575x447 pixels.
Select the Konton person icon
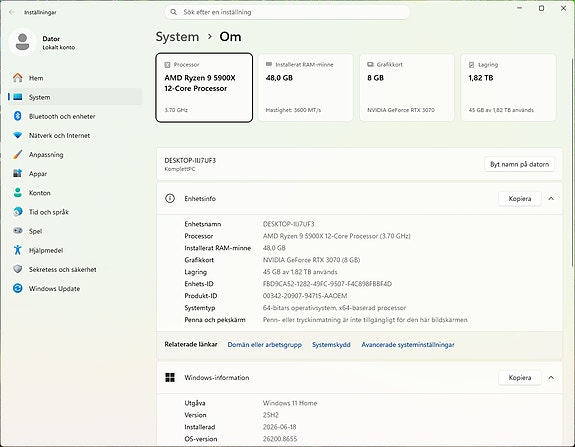pos(18,193)
